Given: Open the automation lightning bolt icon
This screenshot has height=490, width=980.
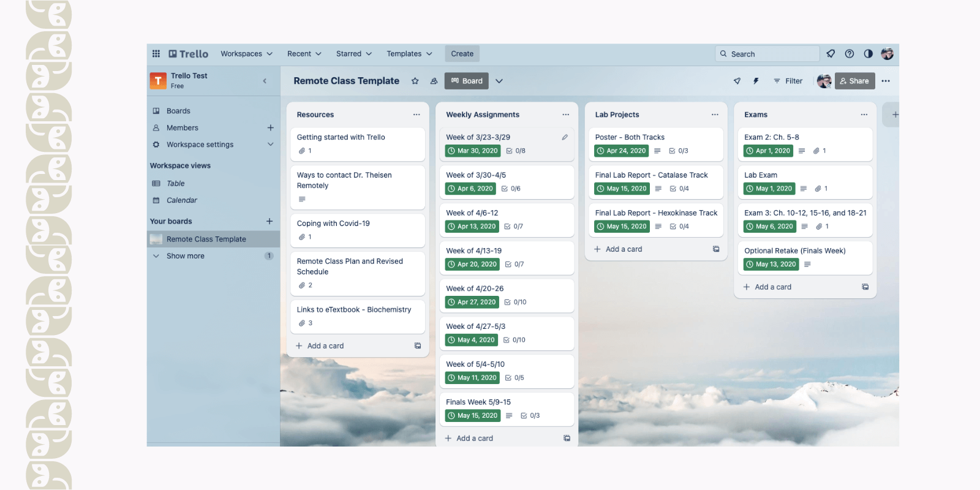Looking at the screenshot, I should [x=756, y=81].
